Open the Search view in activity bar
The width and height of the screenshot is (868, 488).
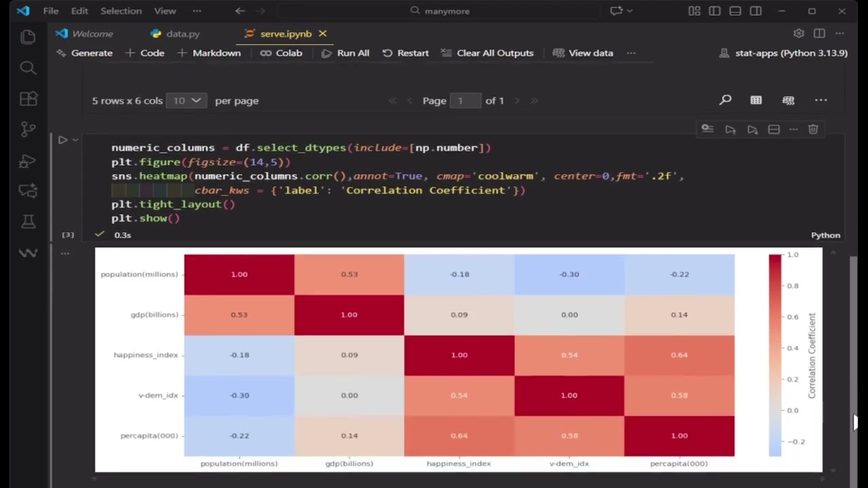click(x=28, y=68)
